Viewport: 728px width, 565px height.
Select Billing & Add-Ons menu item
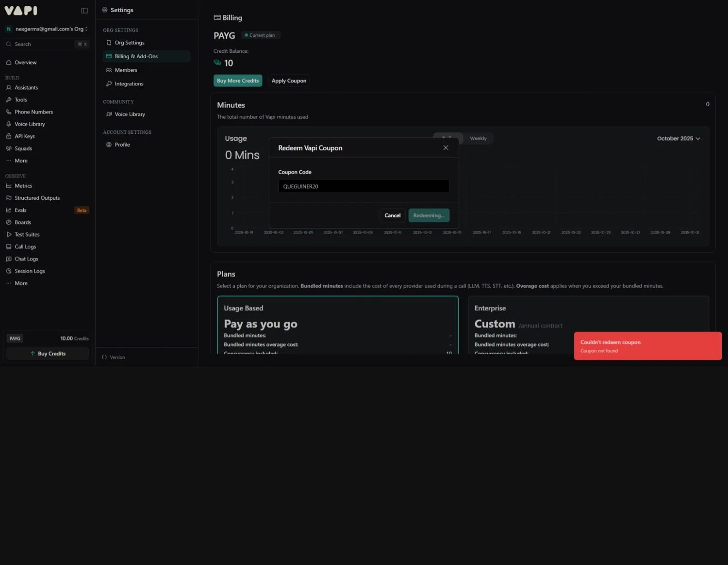point(147,56)
